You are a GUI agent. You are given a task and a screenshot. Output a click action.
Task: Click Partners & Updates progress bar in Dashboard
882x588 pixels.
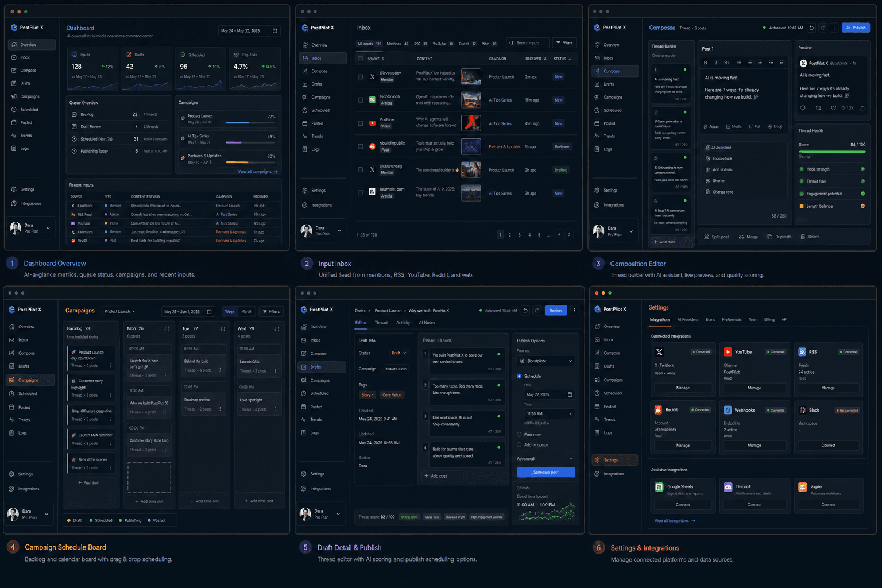[x=250, y=163]
